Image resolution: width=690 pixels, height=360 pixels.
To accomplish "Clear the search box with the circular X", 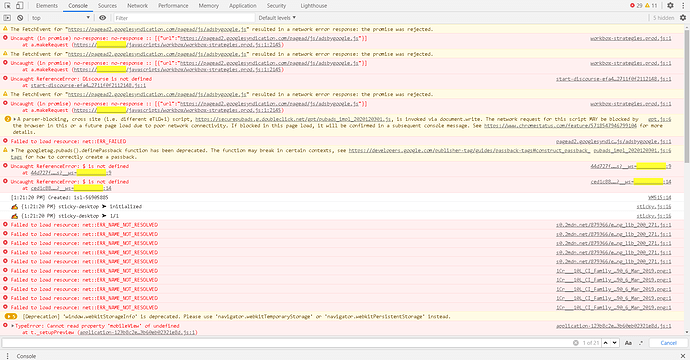I will pos(576,342).
